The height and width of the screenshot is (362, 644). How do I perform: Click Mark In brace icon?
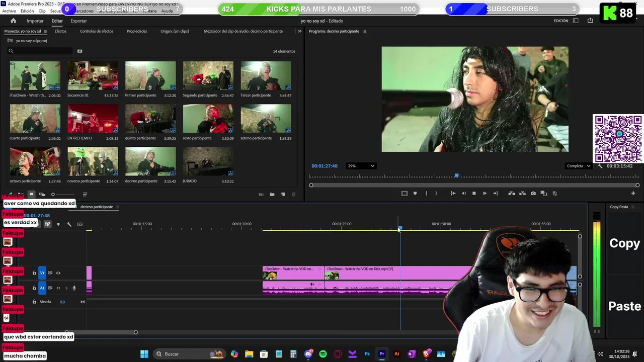click(426, 194)
